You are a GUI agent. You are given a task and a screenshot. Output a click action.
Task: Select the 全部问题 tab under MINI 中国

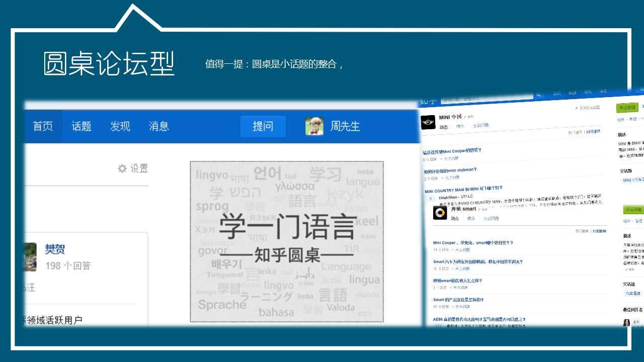[x=480, y=125]
